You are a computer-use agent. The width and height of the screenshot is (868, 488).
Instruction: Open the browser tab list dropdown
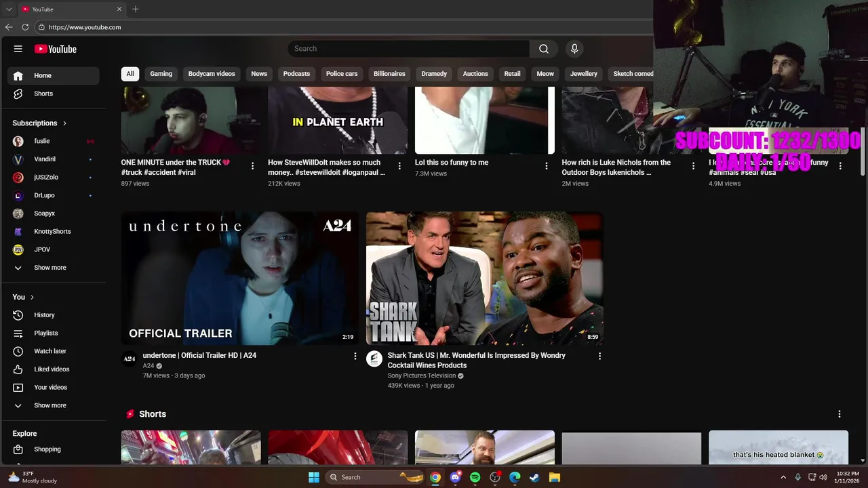[x=9, y=9]
